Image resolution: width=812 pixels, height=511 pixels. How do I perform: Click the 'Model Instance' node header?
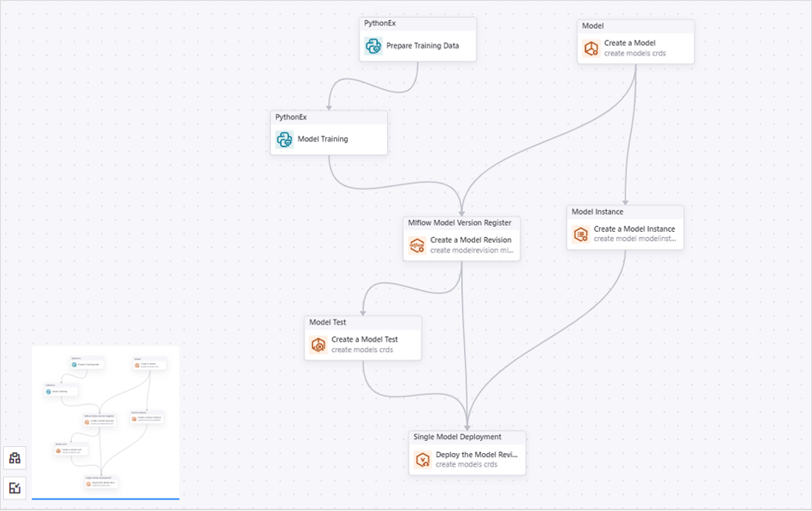(x=597, y=211)
